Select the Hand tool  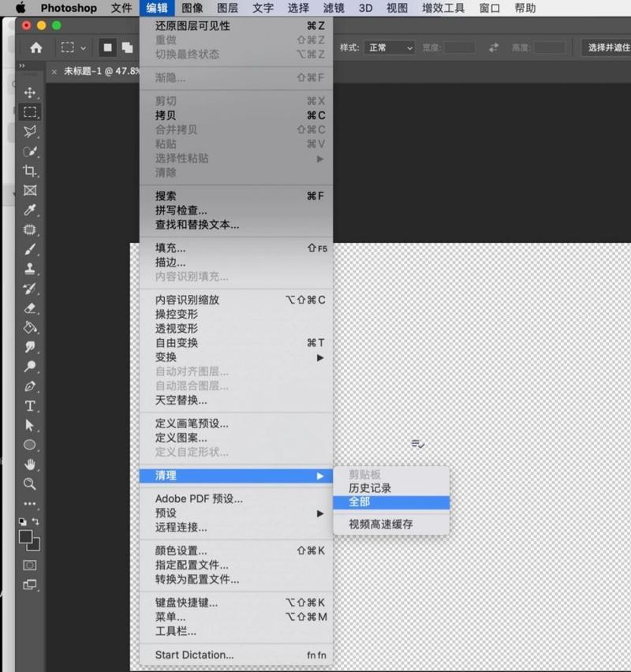tap(30, 464)
